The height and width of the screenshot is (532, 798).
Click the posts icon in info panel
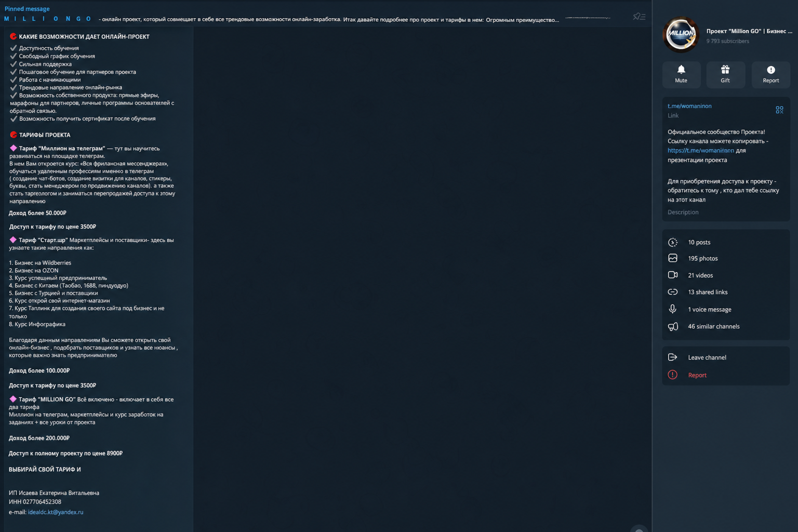pyautogui.click(x=673, y=242)
